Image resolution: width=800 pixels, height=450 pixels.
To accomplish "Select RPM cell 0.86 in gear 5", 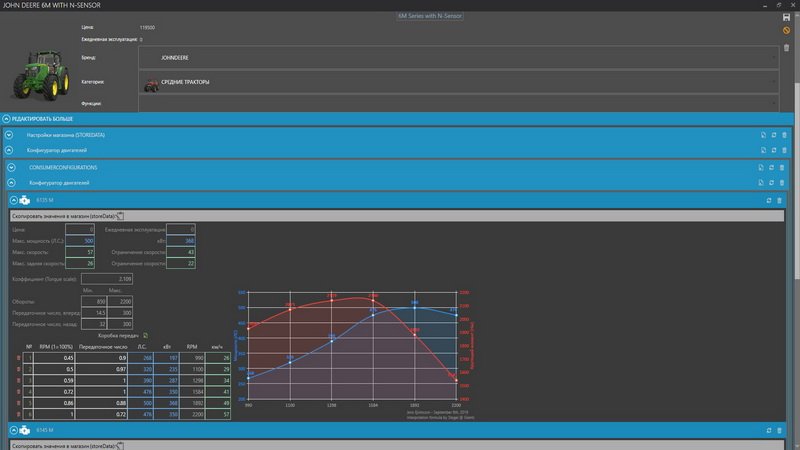I will tap(55, 403).
